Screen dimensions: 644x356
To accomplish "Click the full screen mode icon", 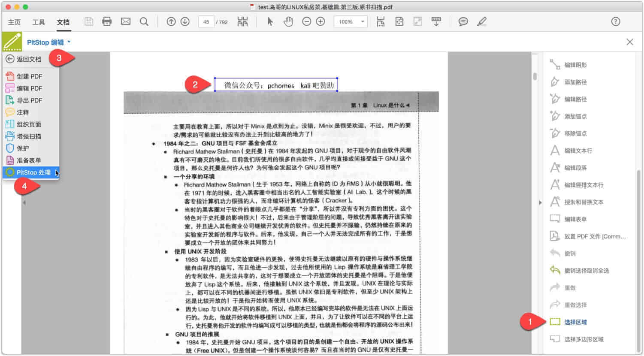I will tap(417, 21).
